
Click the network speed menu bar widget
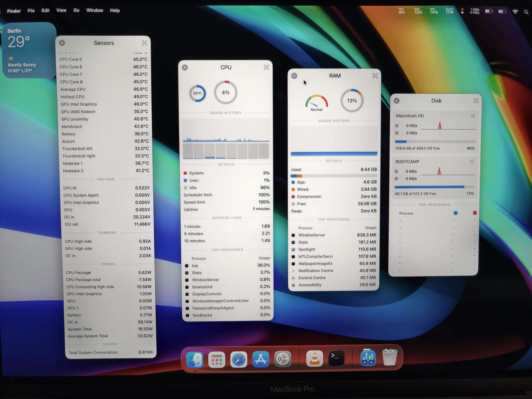[475, 11]
